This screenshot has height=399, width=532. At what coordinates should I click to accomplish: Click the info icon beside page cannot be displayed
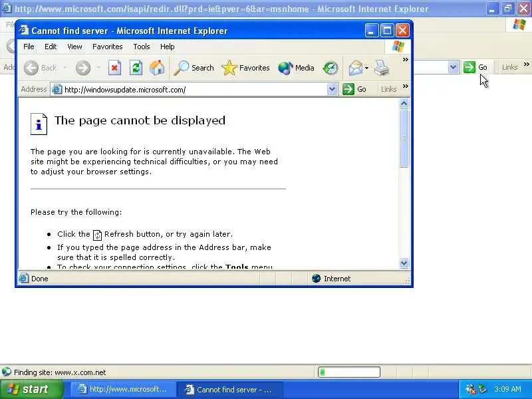[x=39, y=124]
